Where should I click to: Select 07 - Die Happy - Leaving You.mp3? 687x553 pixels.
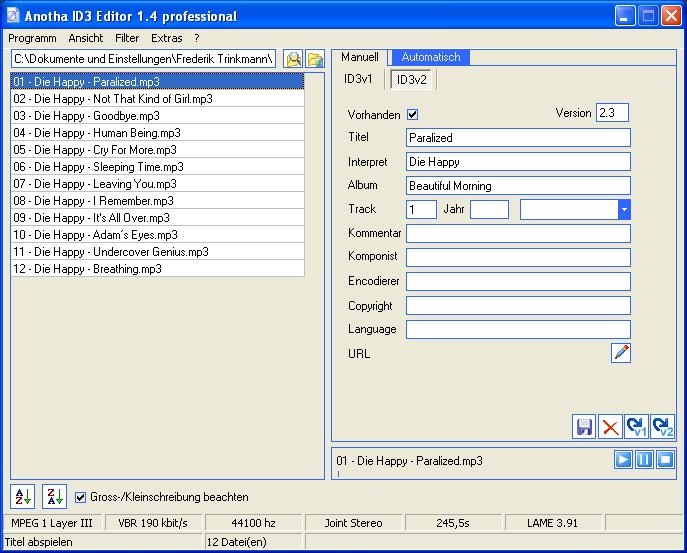click(95, 184)
